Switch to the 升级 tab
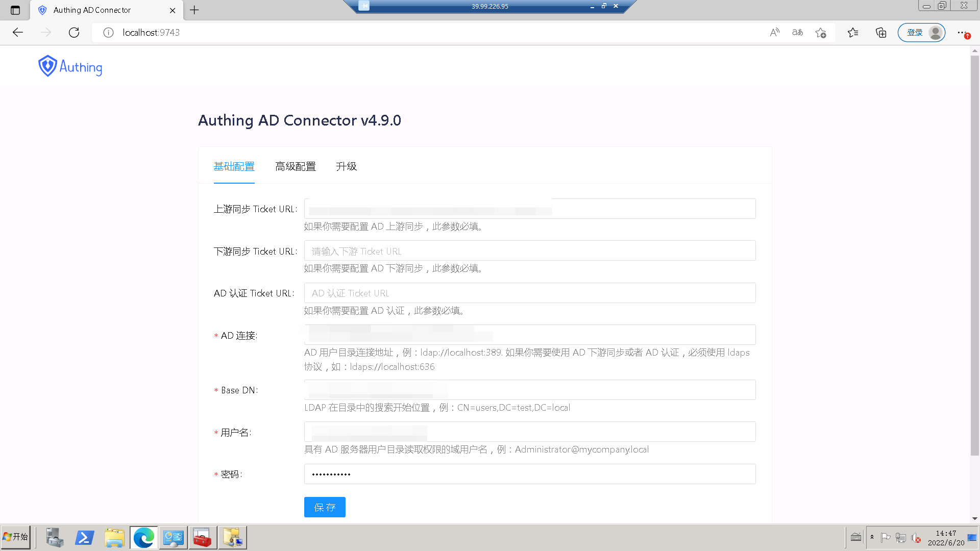The image size is (980, 551). (x=346, y=166)
